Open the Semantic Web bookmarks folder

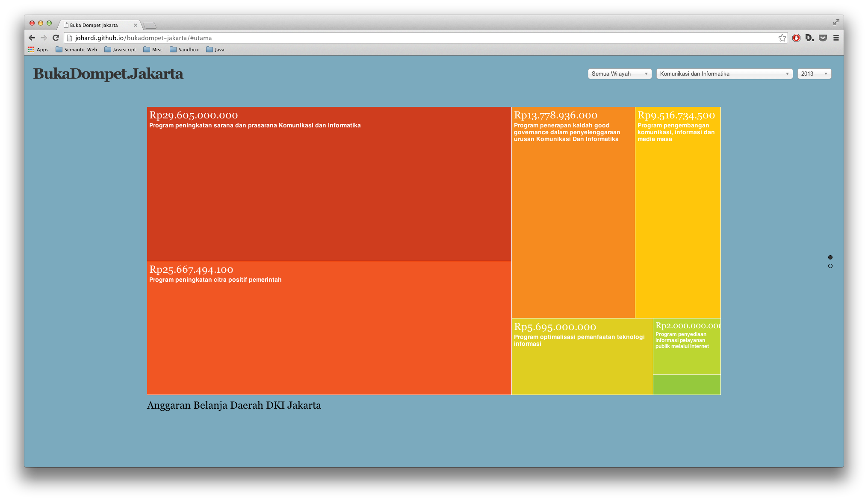coord(77,50)
